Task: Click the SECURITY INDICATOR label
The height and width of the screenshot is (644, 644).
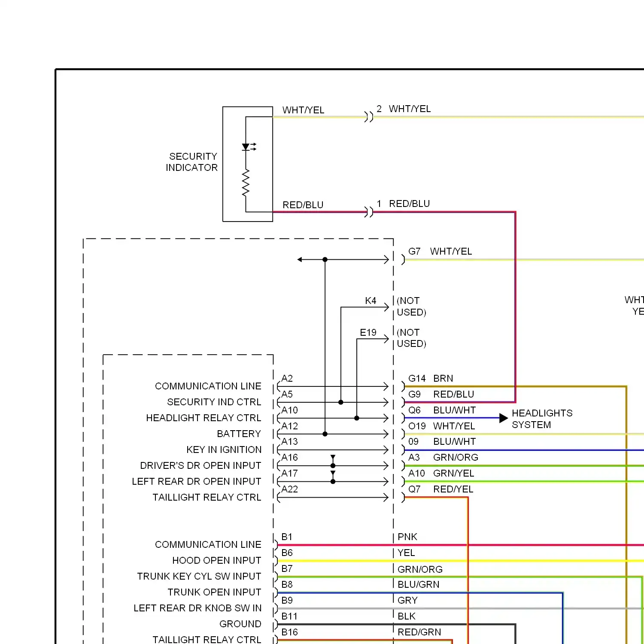Action: click(x=191, y=162)
